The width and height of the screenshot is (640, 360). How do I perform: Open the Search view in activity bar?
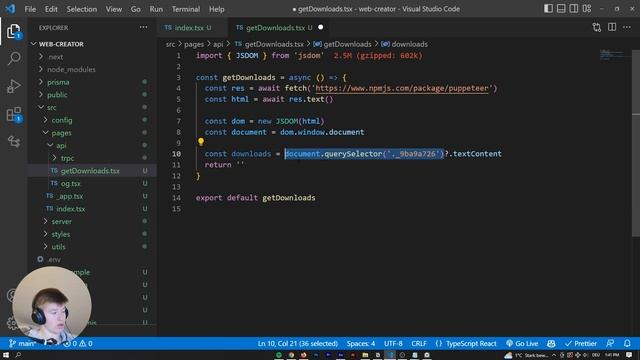click(13, 58)
